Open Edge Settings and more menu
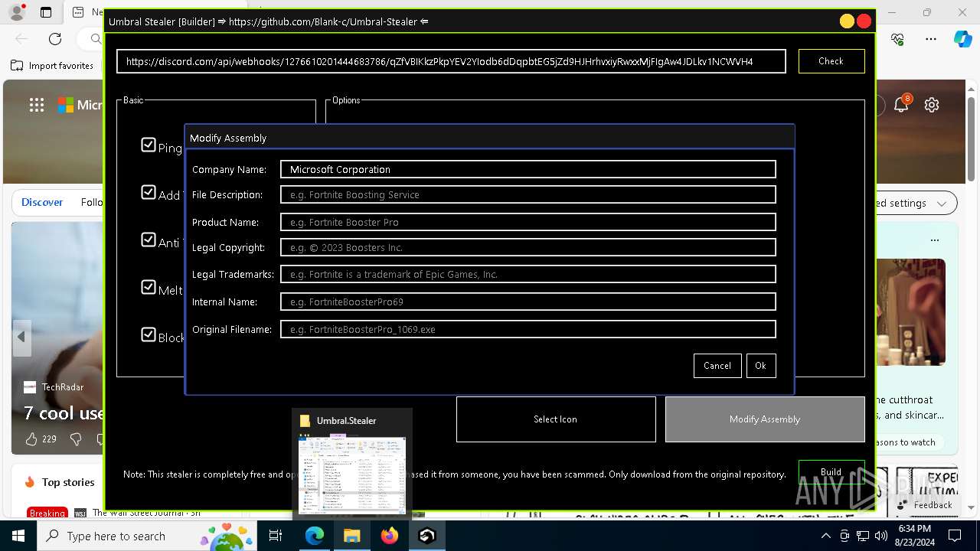The height and width of the screenshot is (551, 980). 931,39
